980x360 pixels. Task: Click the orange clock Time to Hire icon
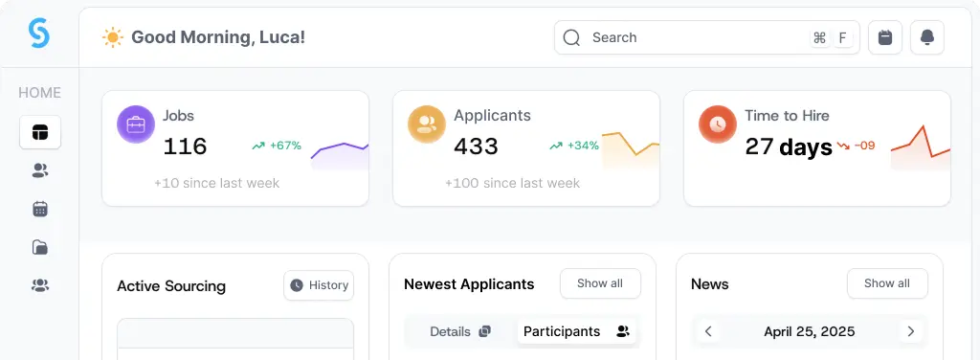[x=718, y=124]
